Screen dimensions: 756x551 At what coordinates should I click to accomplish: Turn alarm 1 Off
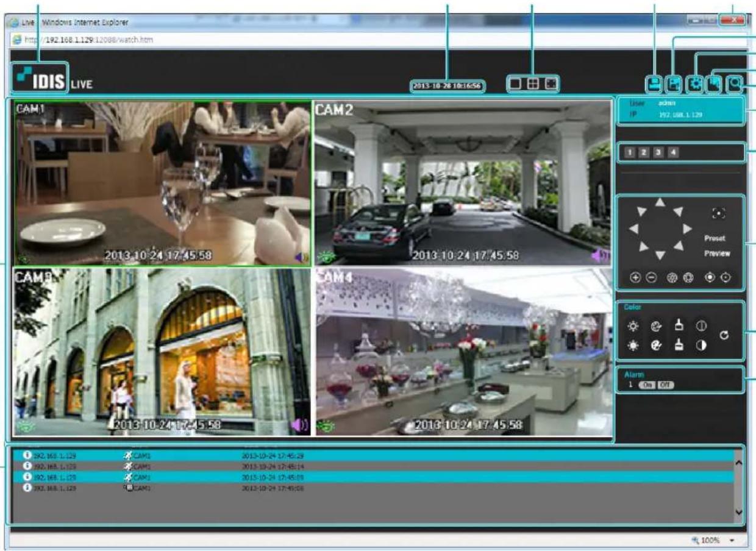coord(665,385)
